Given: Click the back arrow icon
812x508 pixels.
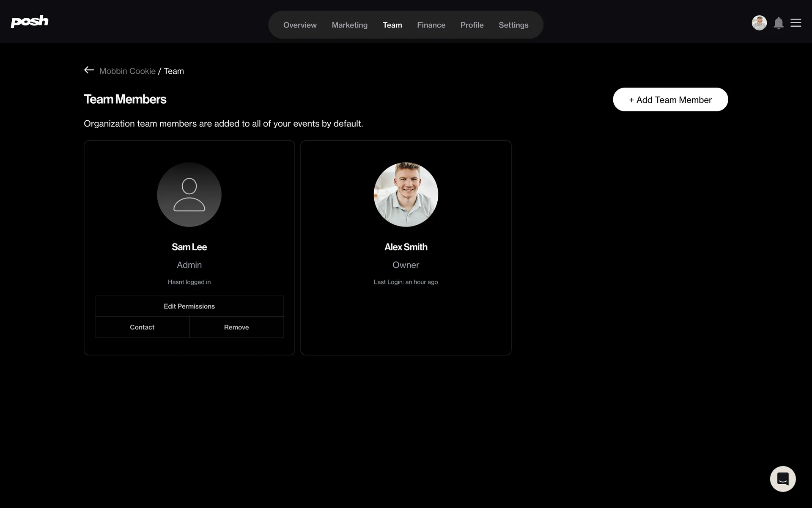Looking at the screenshot, I should click(89, 70).
